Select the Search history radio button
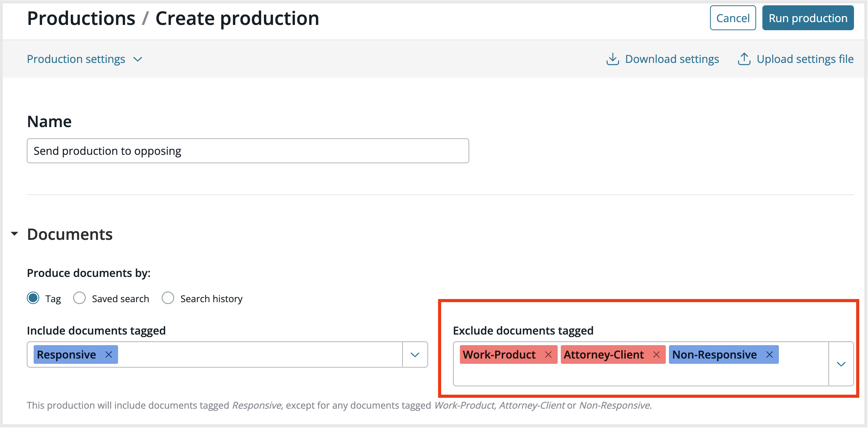This screenshot has width=868, height=428. (168, 298)
